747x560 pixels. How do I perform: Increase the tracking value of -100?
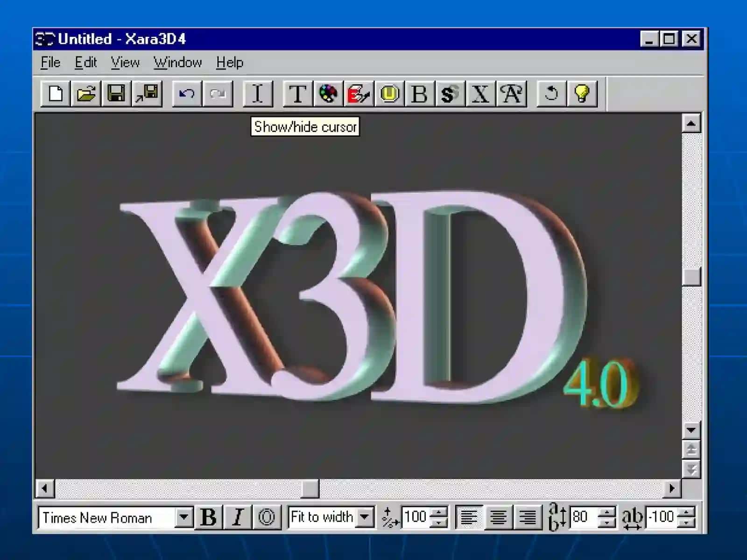pos(686,512)
